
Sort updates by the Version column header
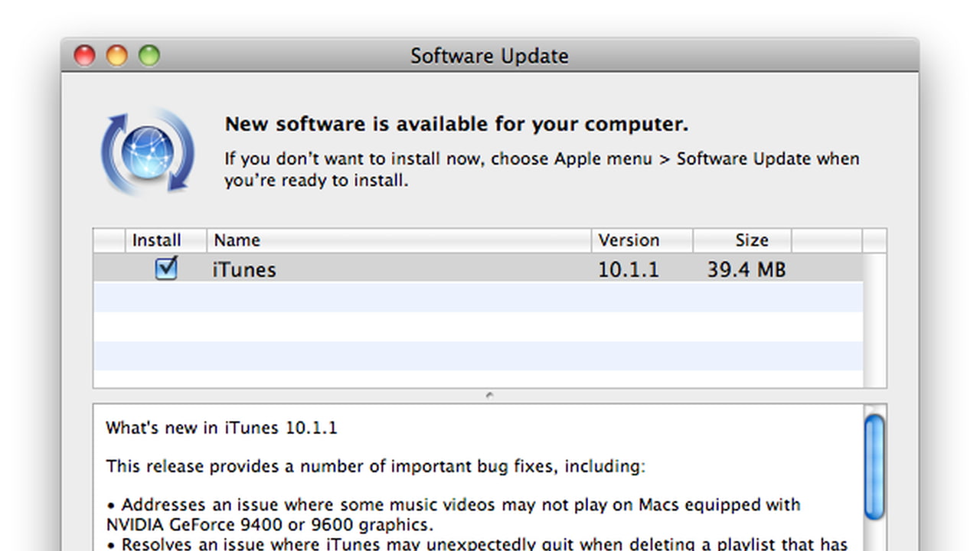point(642,240)
